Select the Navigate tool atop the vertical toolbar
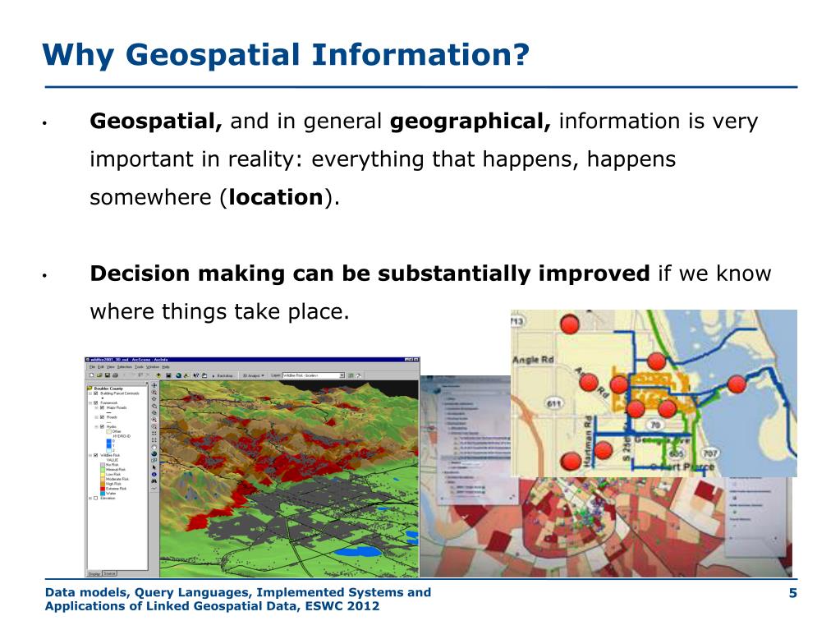 coord(154,385)
